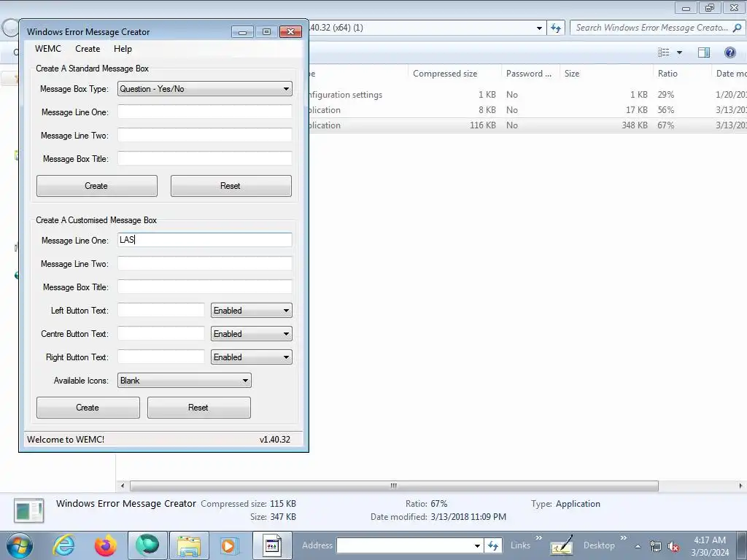Open taskbar Address toolbar dropdown arrow
The width and height of the screenshot is (747, 560).
click(477, 545)
